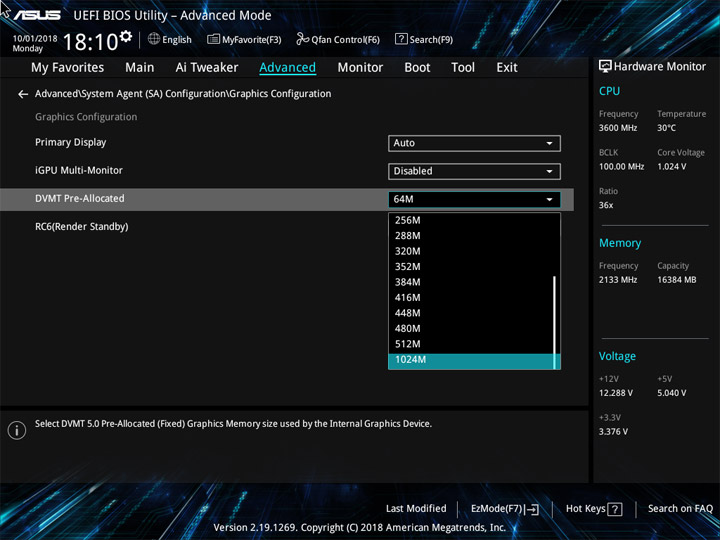Screen dimensions: 720x540
Task: Click the back arrow icon in breadcrumb
Action: tap(22, 94)
